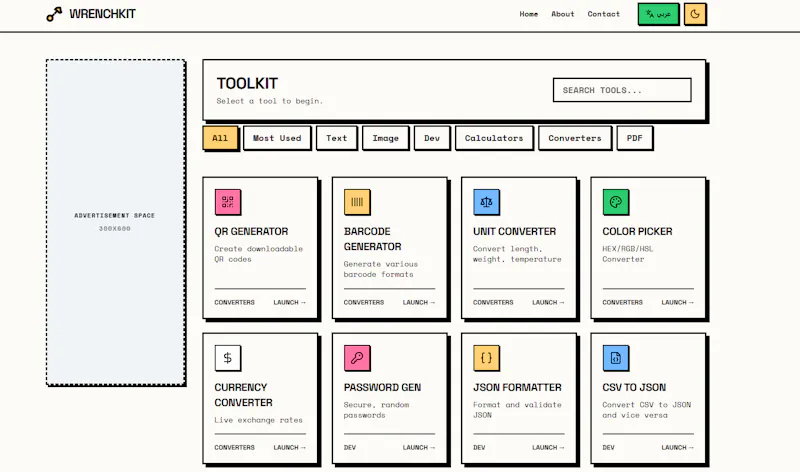Launch the Currency Converter tool
Viewport: 800px width, 472px height.
coord(289,448)
